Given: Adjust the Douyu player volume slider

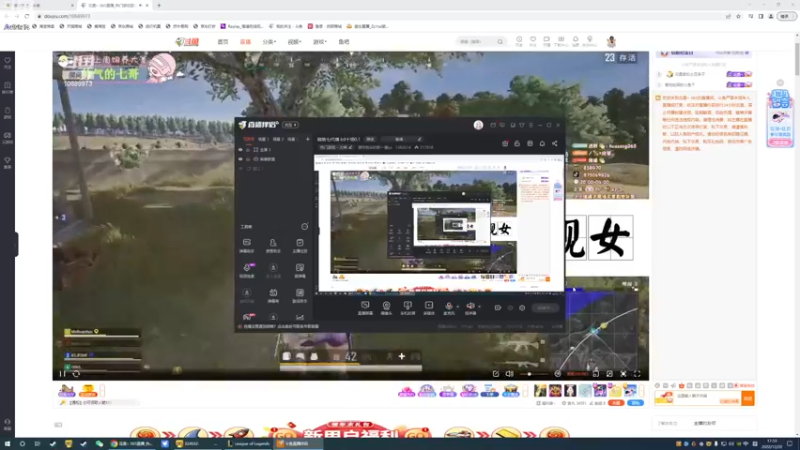Looking at the screenshot, I should pyautogui.click(x=532, y=374).
